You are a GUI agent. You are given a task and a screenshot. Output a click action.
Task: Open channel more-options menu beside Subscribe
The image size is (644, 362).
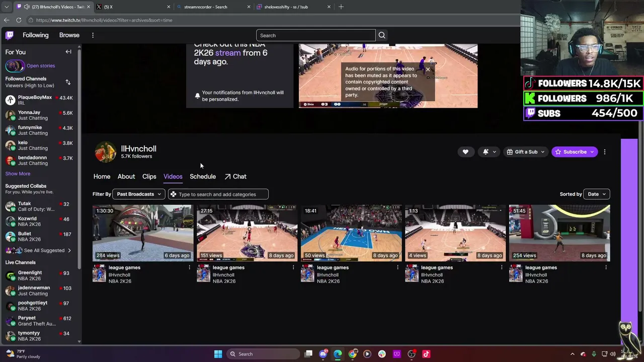click(x=605, y=152)
